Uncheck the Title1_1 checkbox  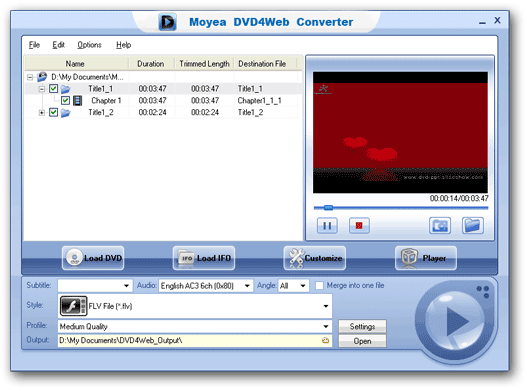pyautogui.click(x=53, y=88)
